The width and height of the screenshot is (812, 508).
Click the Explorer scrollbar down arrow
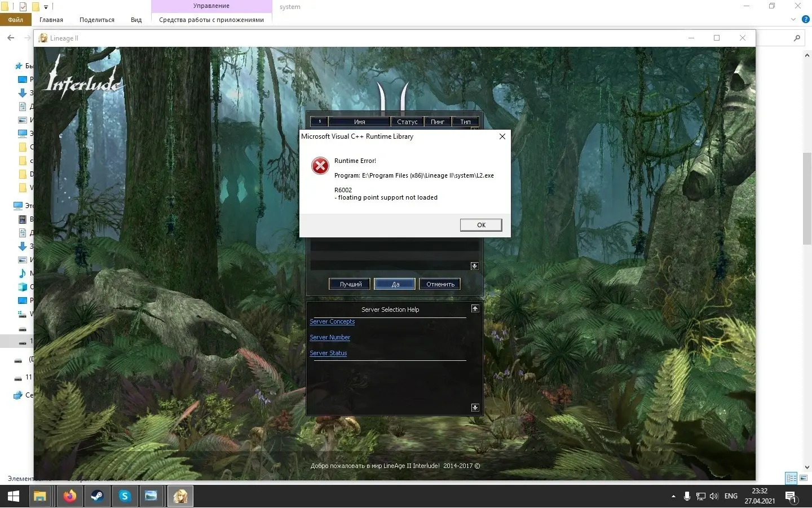click(807, 467)
